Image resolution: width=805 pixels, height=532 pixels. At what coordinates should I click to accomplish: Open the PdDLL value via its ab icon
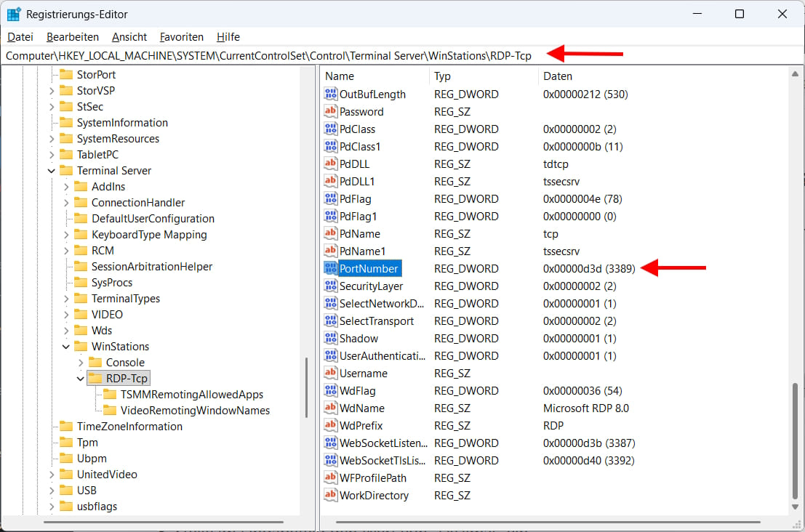(331, 164)
